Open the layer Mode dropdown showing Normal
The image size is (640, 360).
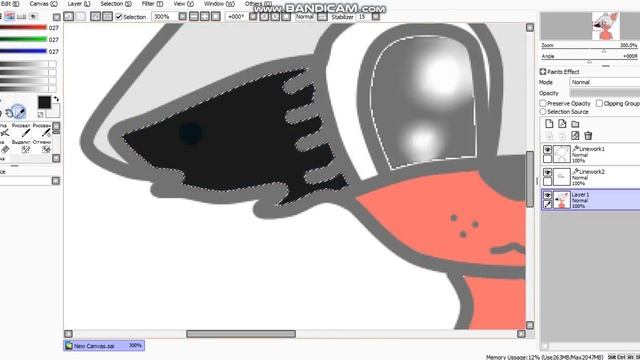604,82
